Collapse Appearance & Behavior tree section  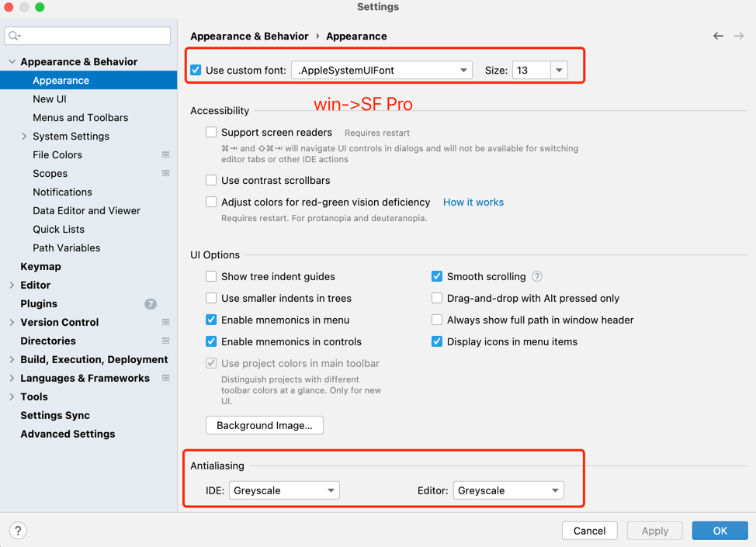pyautogui.click(x=12, y=62)
